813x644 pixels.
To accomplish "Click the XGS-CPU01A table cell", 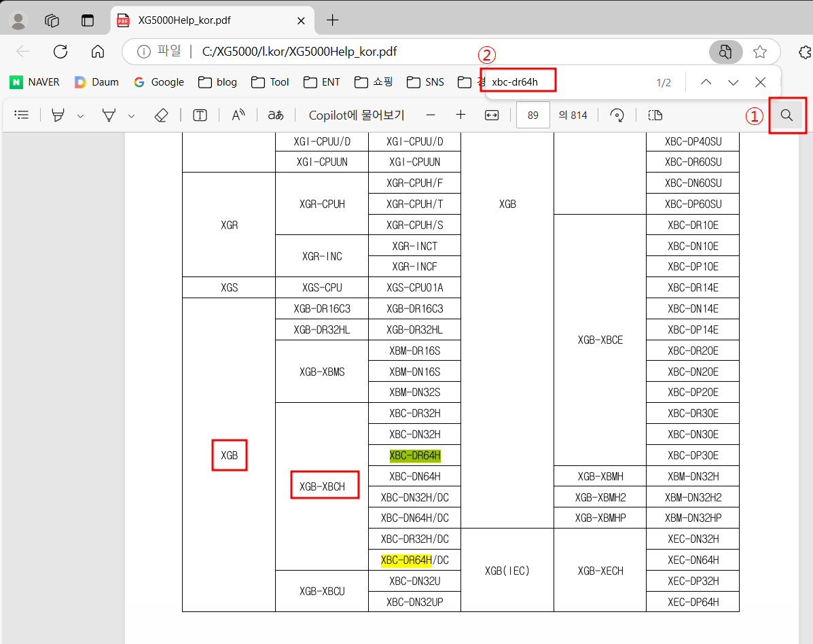I will [415, 287].
